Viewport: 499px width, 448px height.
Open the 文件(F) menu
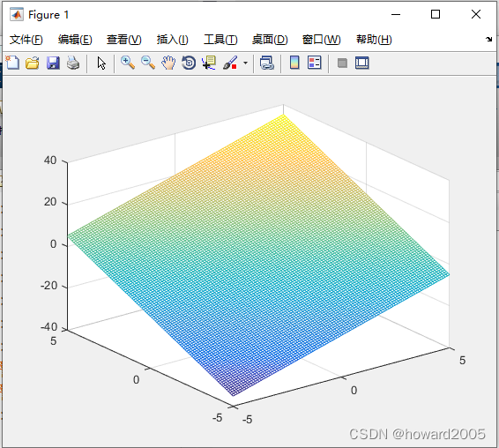(26, 40)
